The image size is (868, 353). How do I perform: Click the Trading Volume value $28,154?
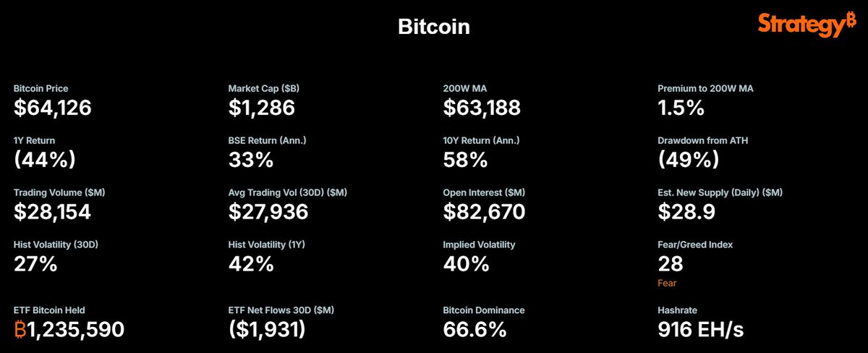[54, 212]
